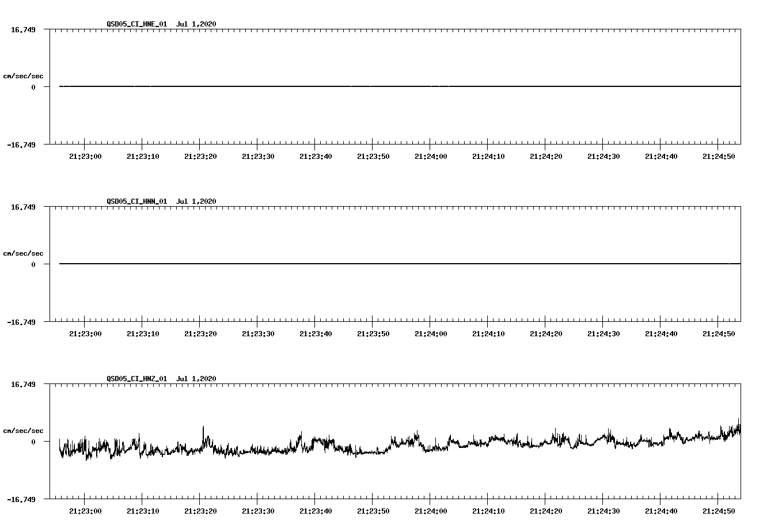The height and width of the screenshot is (532, 782).
Task: Select the QSD05_CI_HNE_01 plot title
Action: 161,24
